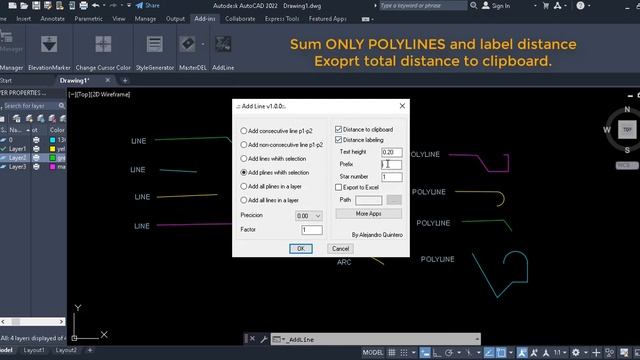
Task: Uncheck Distance labeling checkbox
Action: (338, 140)
